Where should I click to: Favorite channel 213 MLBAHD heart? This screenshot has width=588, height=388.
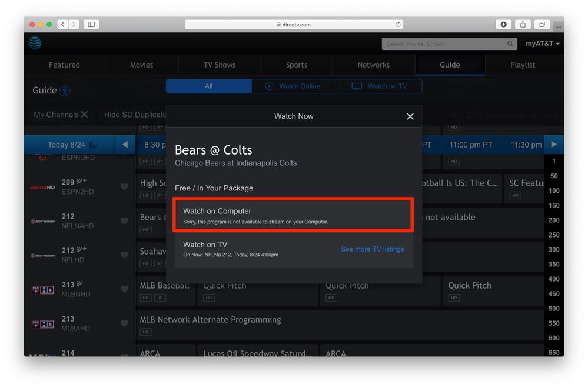[125, 323]
